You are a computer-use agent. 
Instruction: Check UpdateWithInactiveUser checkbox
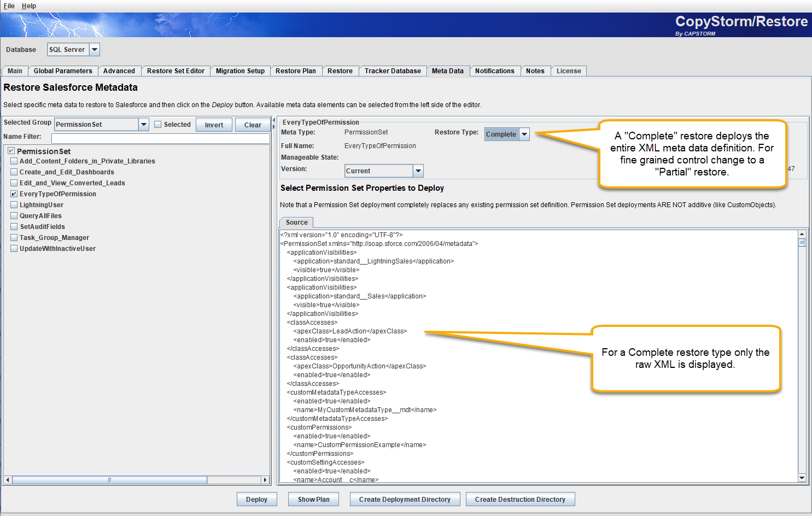pos(14,249)
